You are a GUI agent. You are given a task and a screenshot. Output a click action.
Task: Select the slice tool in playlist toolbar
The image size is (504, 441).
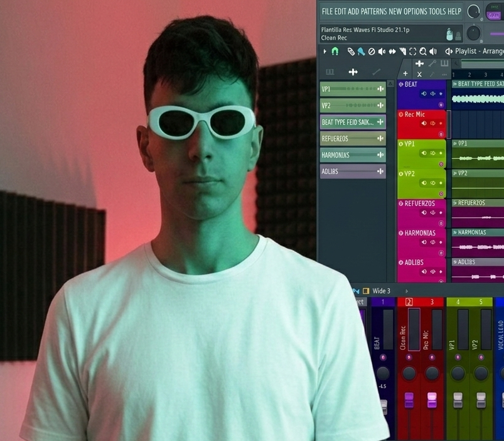coord(402,52)
